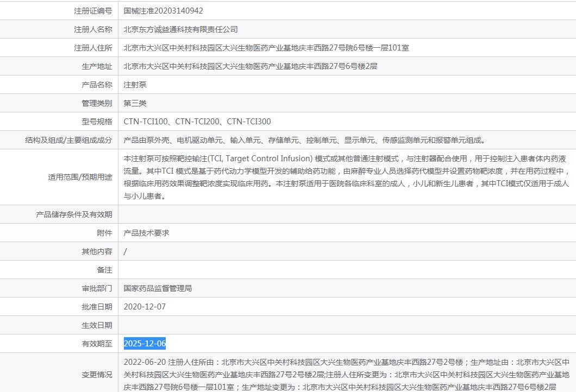Select product name 注射泵
The width and height of the screenshot is (576, 392).
coord(135,85)
